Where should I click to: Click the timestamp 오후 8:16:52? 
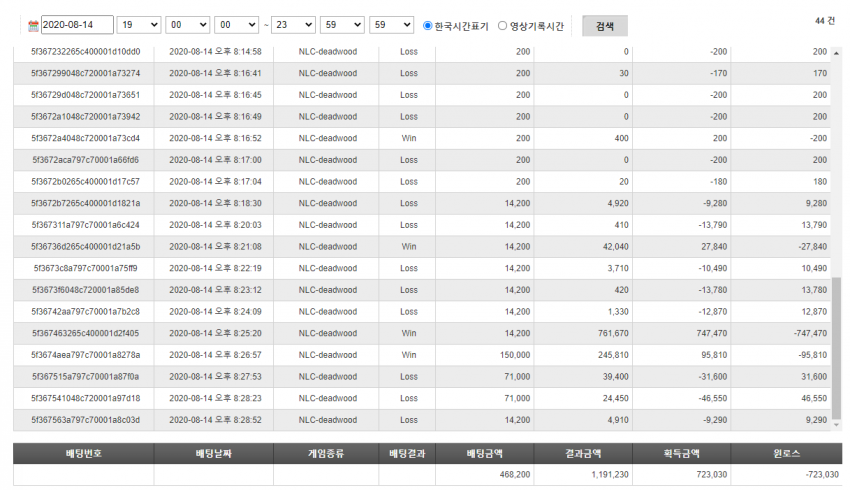pyautogui.click(x=239, y=138)
